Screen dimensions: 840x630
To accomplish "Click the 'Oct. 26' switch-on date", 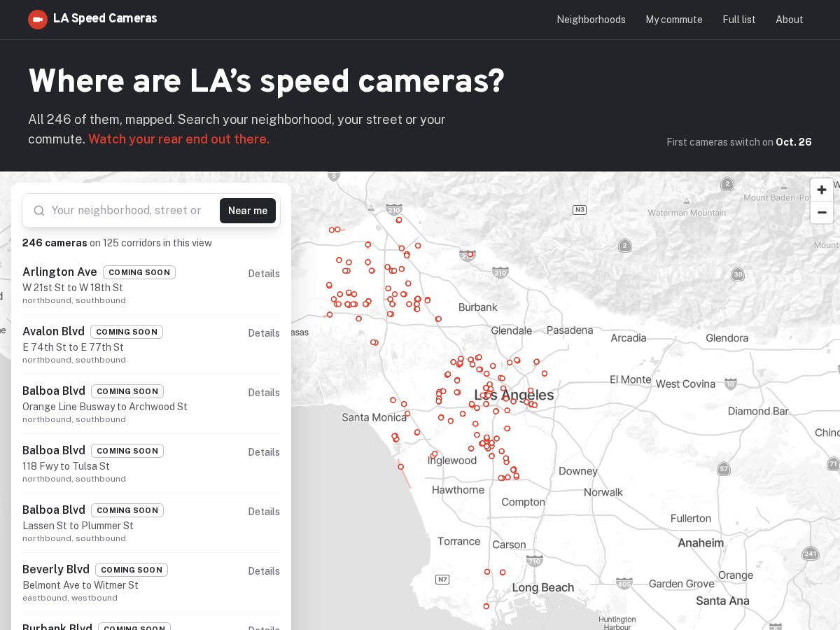I will pos(794,142).
